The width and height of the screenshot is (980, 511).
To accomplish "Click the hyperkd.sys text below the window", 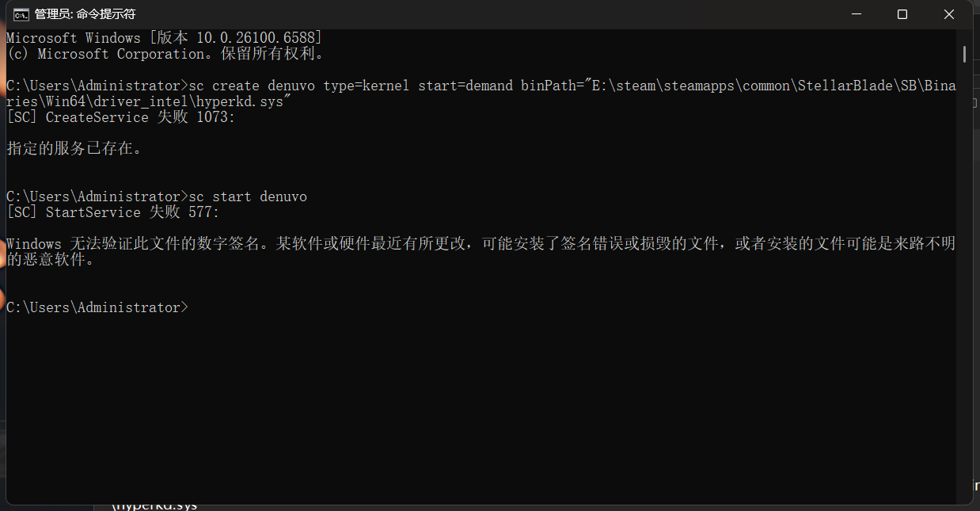I will coord(156,505).
